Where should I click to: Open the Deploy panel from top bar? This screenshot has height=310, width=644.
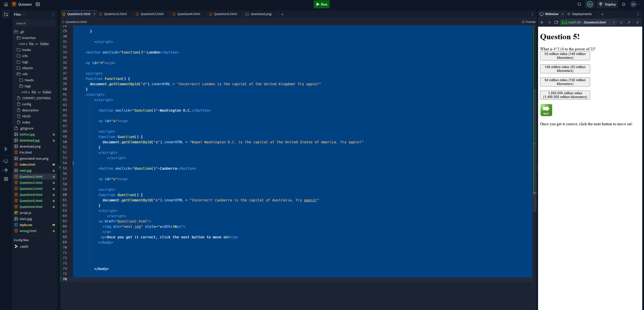[607, 4]
